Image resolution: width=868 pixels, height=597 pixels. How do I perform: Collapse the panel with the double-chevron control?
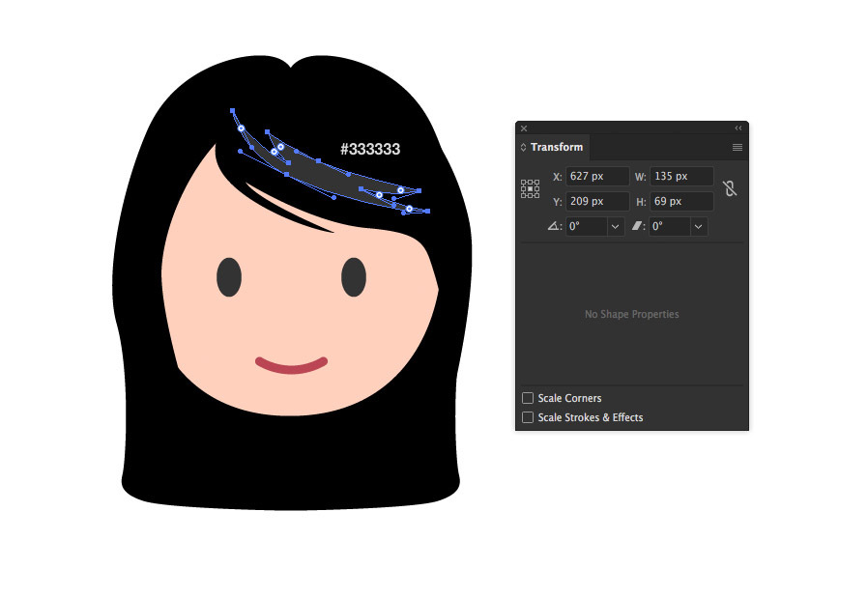[x=737, y=128]
